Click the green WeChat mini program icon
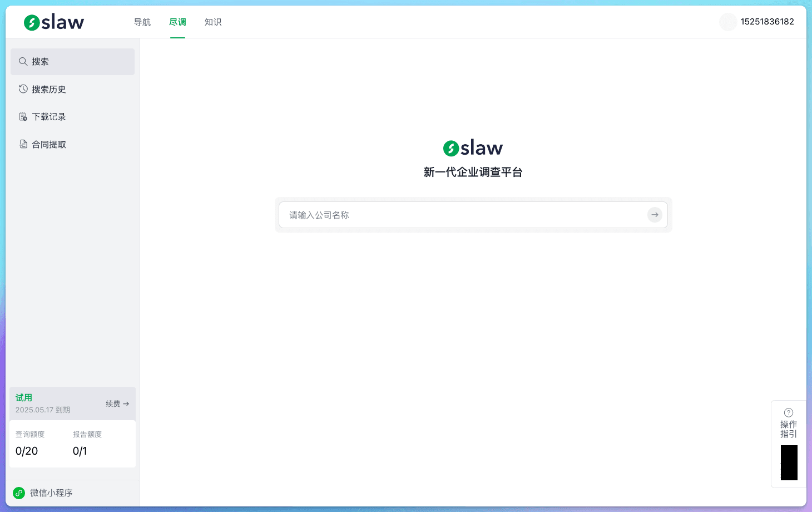Screen dimensions: 812x512 click(x=19, y=493)
